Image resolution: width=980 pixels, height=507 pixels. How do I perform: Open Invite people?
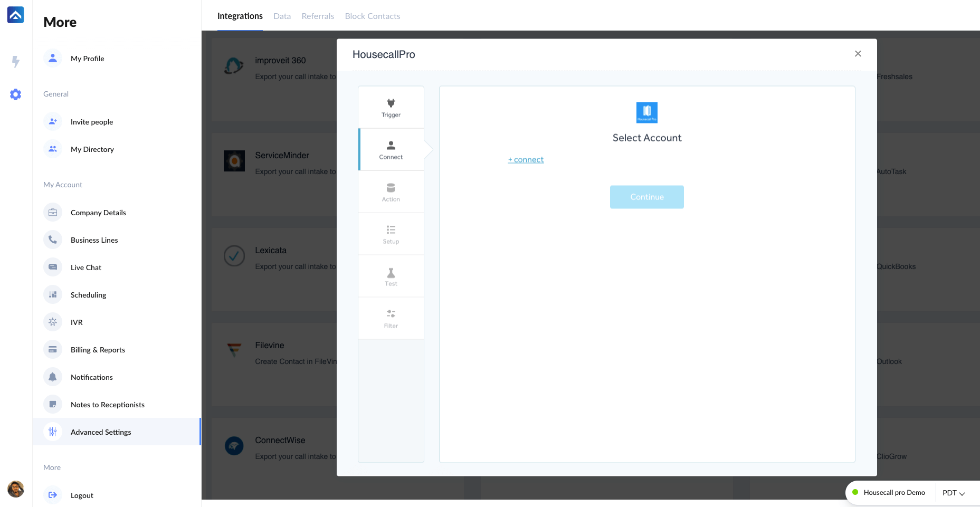(92, 122)
